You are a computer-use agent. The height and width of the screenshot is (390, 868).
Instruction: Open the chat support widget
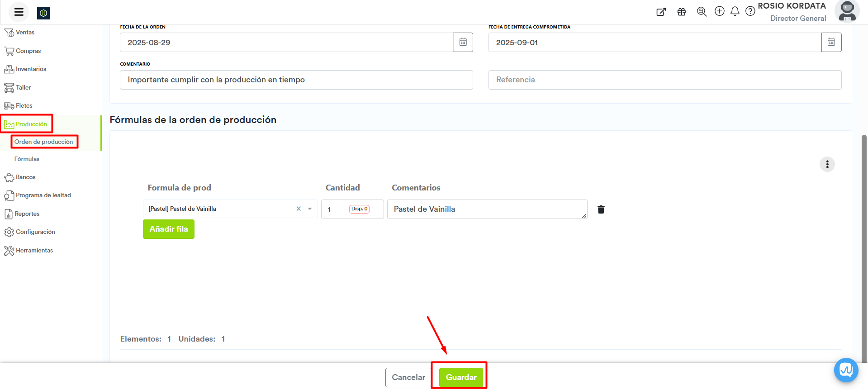846,370
